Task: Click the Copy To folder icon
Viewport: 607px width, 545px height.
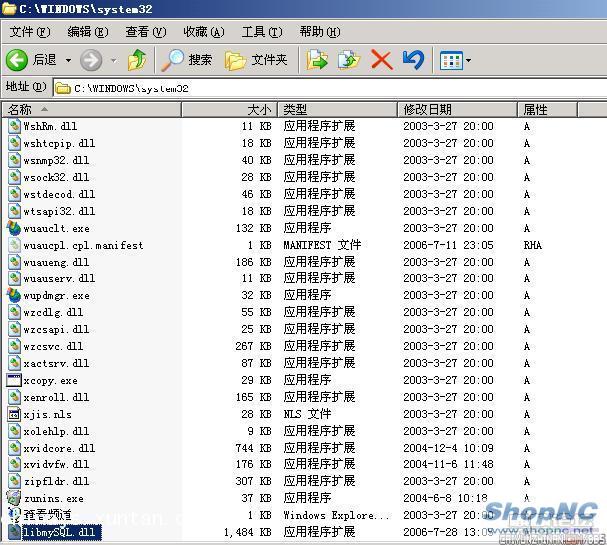Action: (x=349, y=60)
